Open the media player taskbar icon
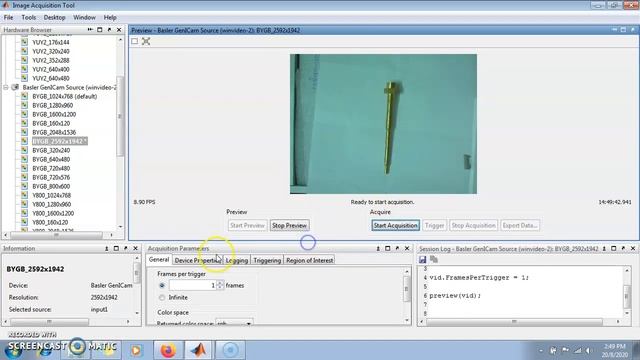Viewport: 640px width, 360px height. [136, 350]
